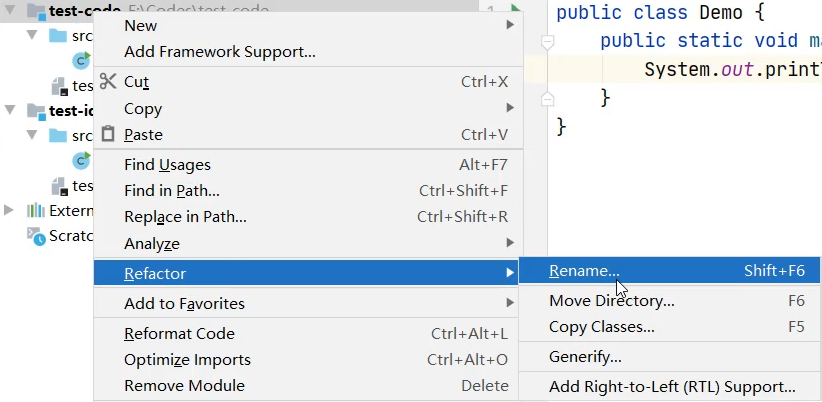Collapse the main method using its fold marker
This screenshot has width=822, height=402.
(x=547, y=42)
